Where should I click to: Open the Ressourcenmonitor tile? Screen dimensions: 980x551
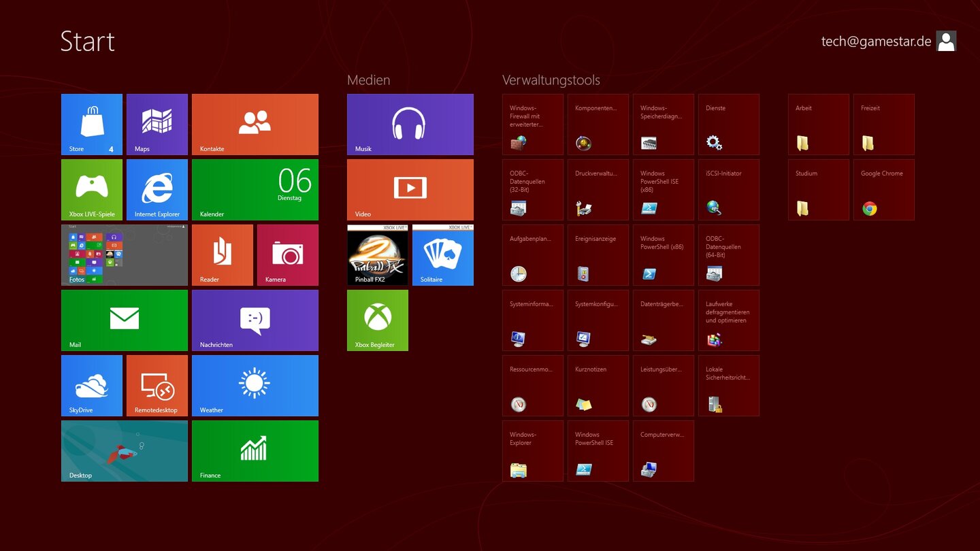[533, 386]
